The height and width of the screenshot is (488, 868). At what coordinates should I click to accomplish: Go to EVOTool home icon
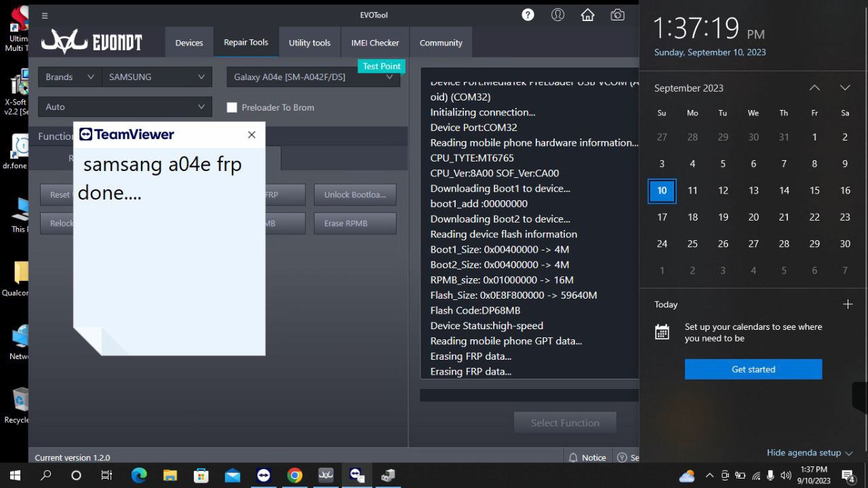tap(588, 15)
